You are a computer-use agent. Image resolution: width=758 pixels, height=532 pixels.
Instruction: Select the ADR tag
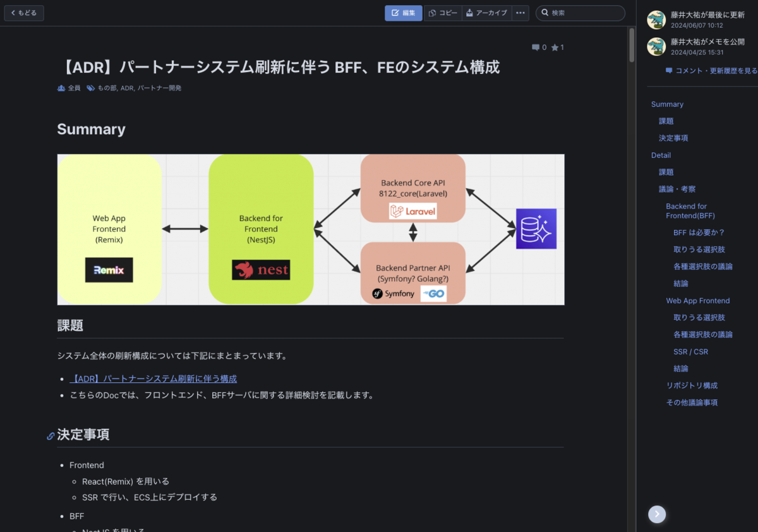127,88
